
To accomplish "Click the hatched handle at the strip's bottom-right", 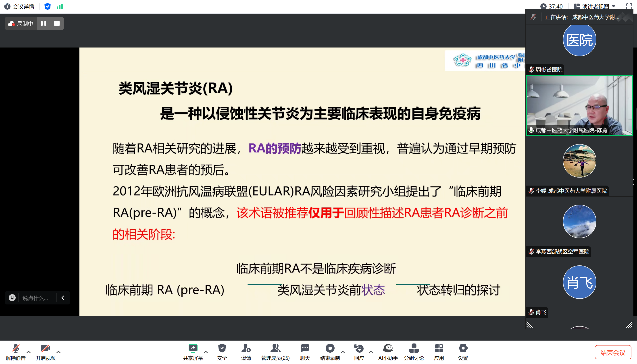I will (629, 325).
